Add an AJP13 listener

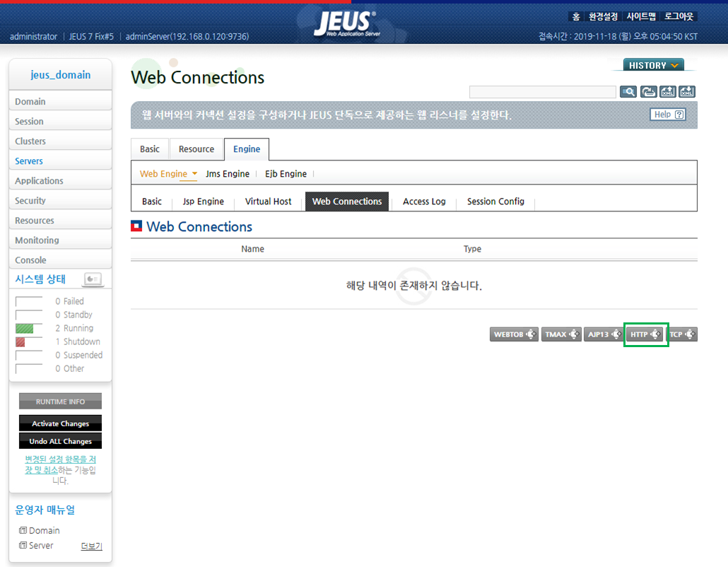(604, 334)
